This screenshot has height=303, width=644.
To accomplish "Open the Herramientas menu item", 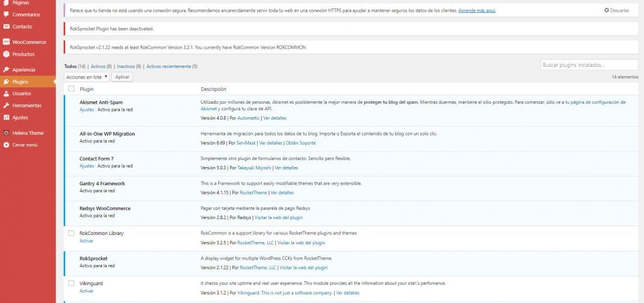I will tap(27, 105).
